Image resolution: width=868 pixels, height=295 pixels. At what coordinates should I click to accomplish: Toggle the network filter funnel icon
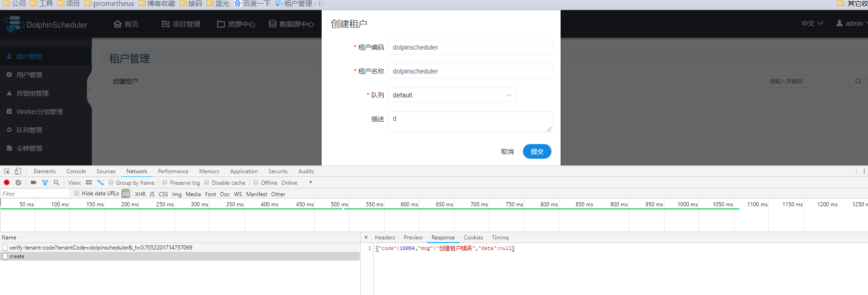[45, 182]
